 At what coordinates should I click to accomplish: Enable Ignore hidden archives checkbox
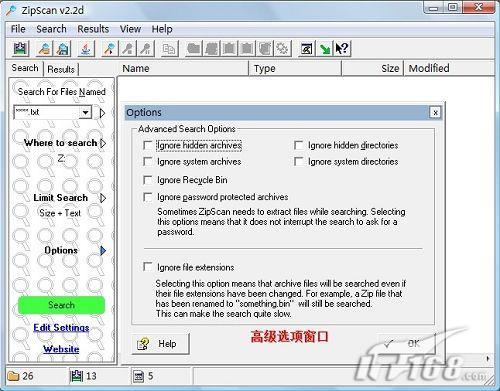pyautogui.click(x=147, y=145)
